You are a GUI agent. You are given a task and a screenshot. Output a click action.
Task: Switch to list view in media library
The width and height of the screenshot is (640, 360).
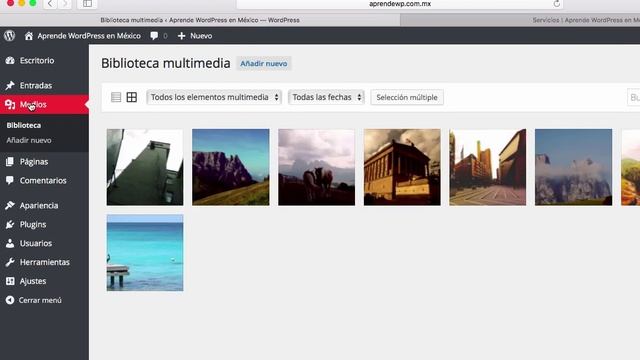[x=116, y=97]
